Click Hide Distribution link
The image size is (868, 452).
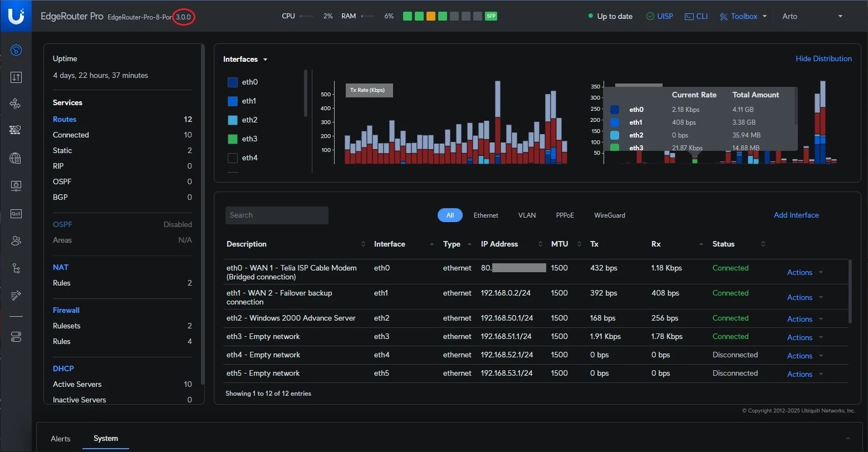823,58
